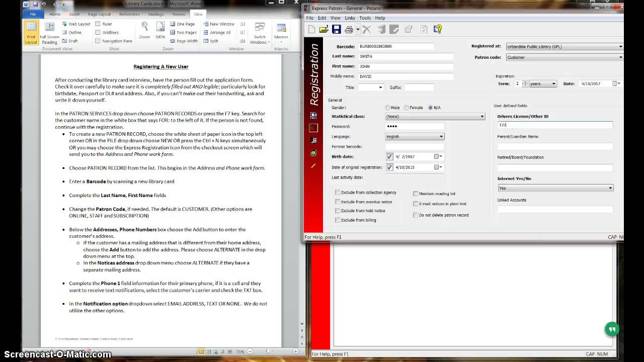This screenshot has height=362, width=644.
Task: Enable Maintain reading list checkbox
Action: pos(416,194)
